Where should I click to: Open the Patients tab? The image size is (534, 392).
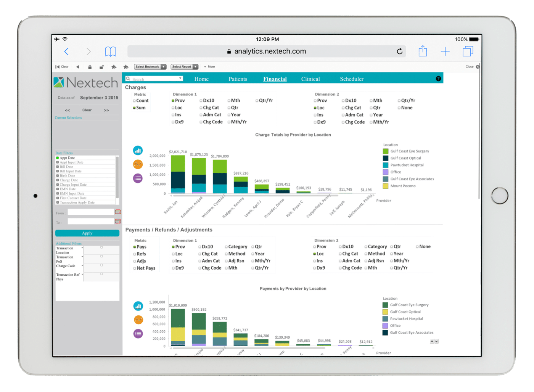pos(238,79)
